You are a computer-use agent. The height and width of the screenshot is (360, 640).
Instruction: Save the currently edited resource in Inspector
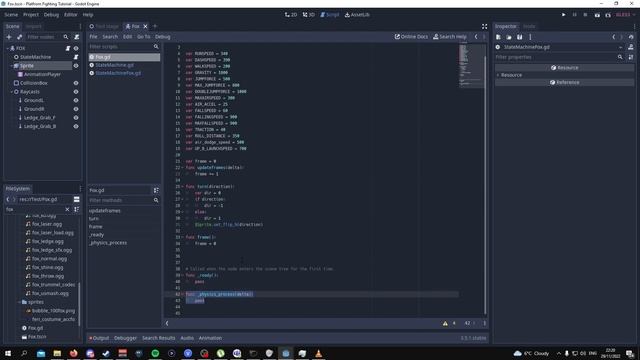(520, 37)
